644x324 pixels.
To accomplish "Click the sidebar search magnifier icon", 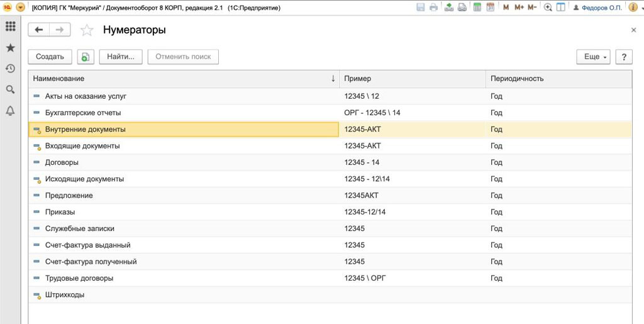I will (10, 90).
